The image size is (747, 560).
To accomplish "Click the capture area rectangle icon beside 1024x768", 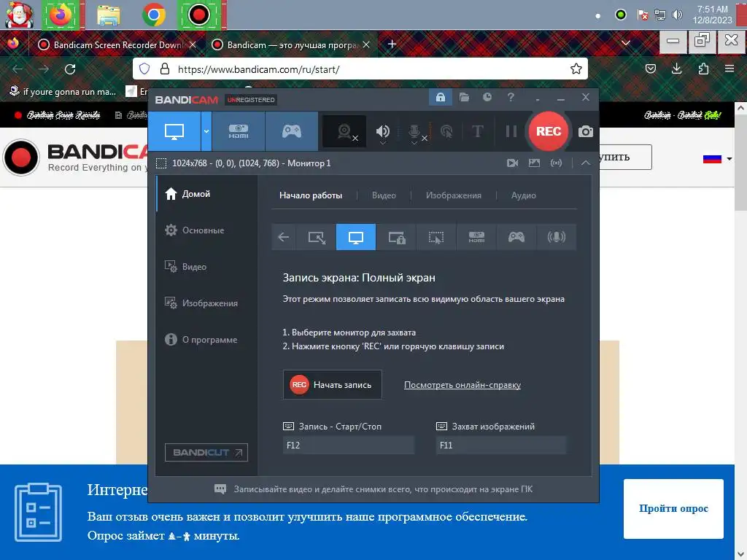I will 161,163.
